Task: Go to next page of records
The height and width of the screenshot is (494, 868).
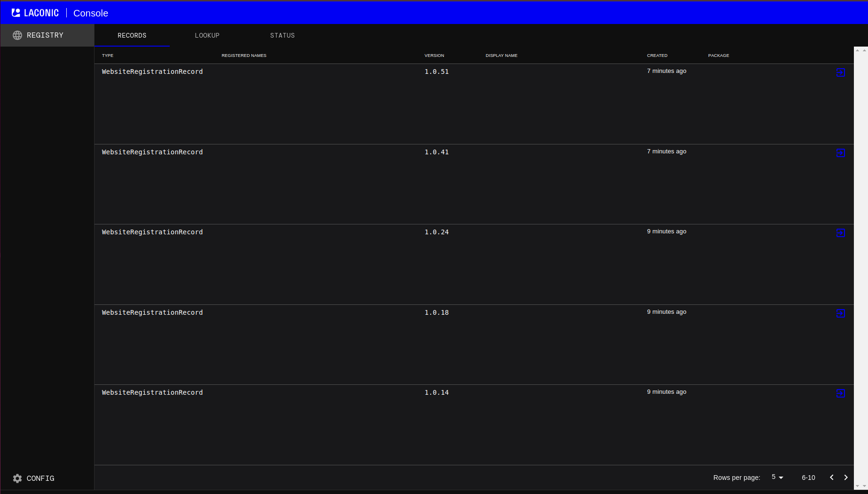Action: point(846,478)
